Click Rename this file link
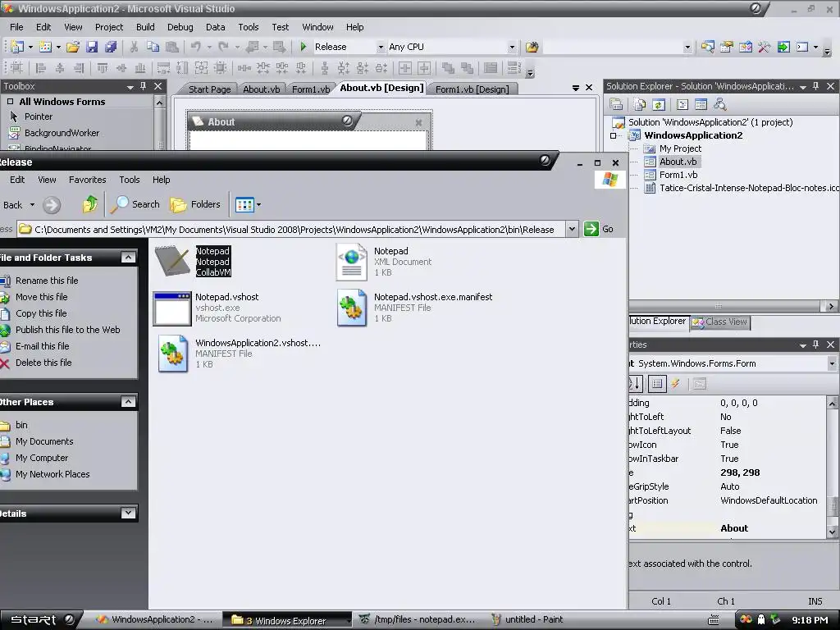Screen dimensions: 840x630 (x=47, y=281)
